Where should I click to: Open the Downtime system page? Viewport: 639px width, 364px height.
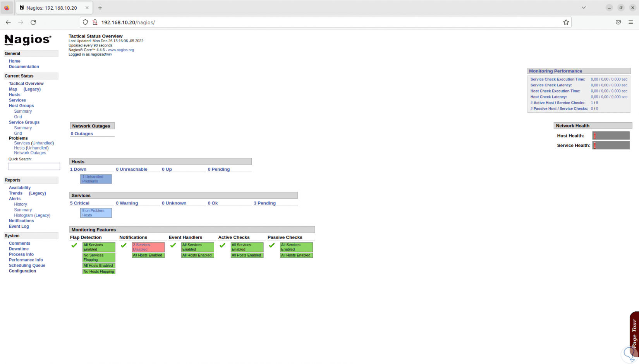(19, 249)
